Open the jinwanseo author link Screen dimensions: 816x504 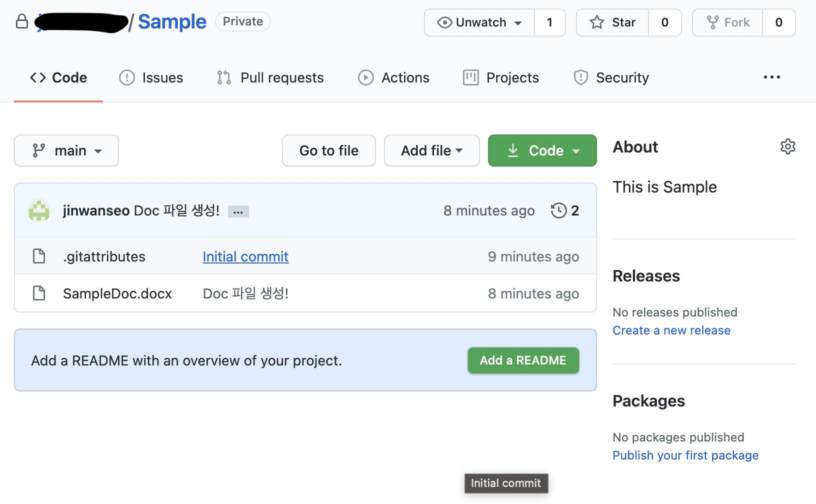[96, 210]
